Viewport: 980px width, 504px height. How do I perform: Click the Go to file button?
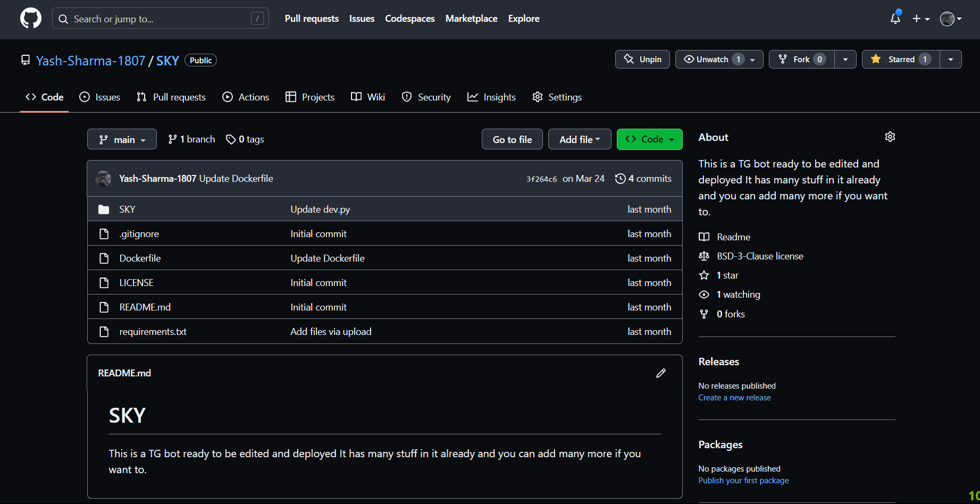coord(512,139)
